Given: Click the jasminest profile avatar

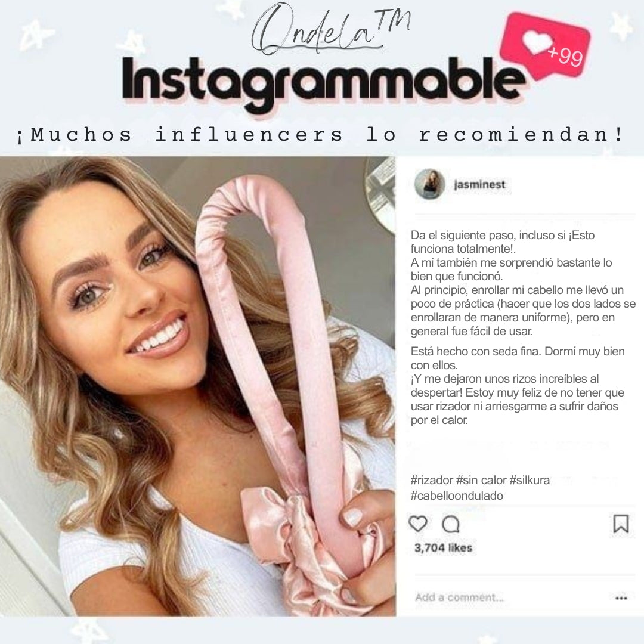Looking at the screenshot, I should 429,184.
